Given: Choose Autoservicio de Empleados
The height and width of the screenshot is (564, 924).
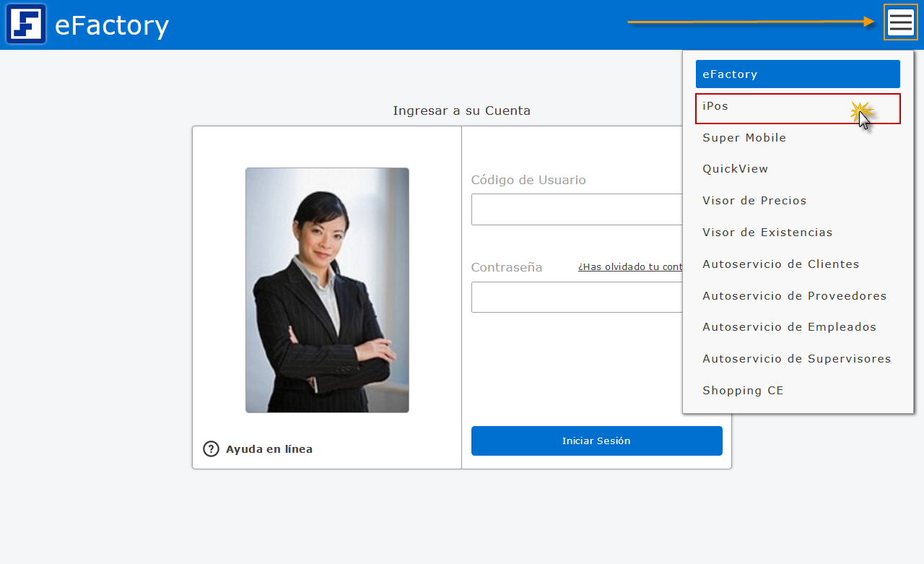Looking at the screenshot, I should click(789, 327).
